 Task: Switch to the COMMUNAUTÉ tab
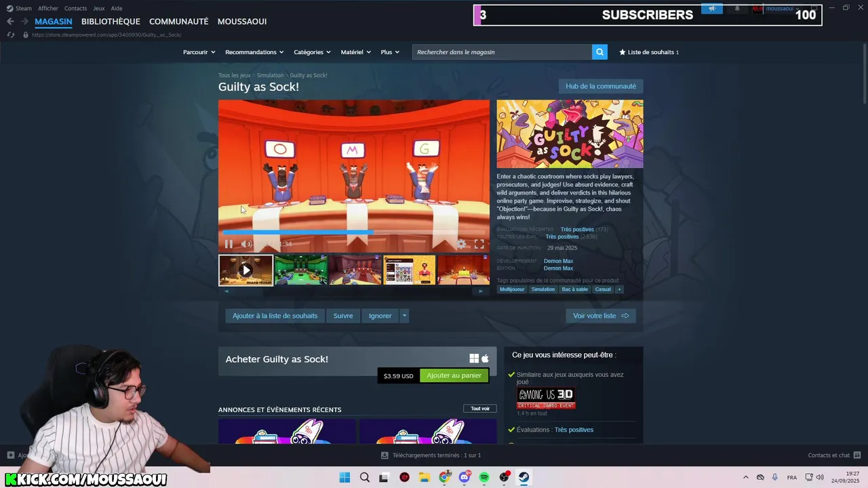pos(178,22)
